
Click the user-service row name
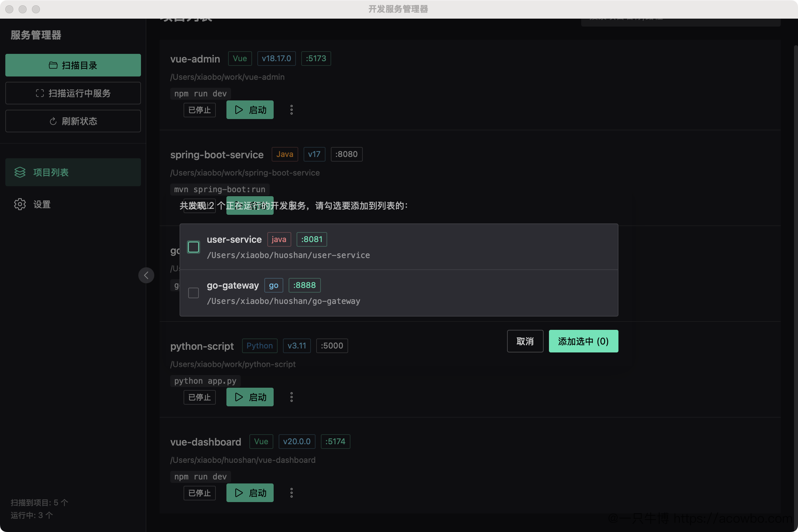[234, 239]
